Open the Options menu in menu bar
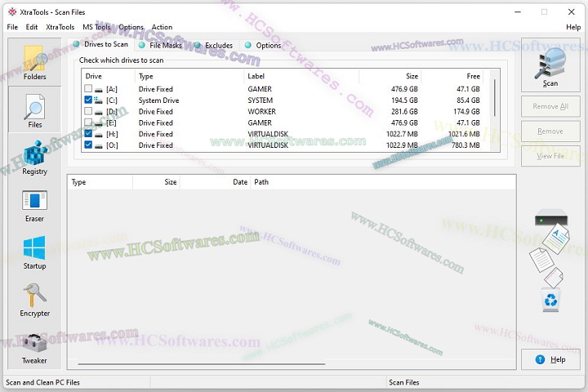Image resolution: width=588 pixels, height=392 pixels. click(x=131, y=27)
